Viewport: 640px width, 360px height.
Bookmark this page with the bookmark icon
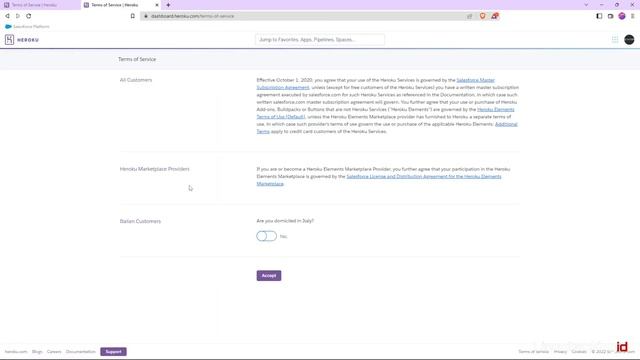[x=133, y=16]
